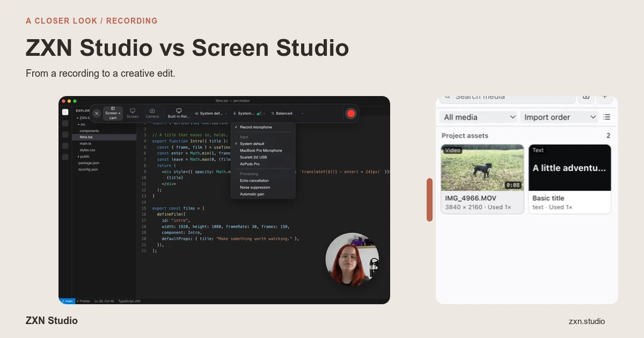Toggle Echo cancellation processing
This screenshot has height=338, width=644.
pyautogui.click(x=263, y=181)
